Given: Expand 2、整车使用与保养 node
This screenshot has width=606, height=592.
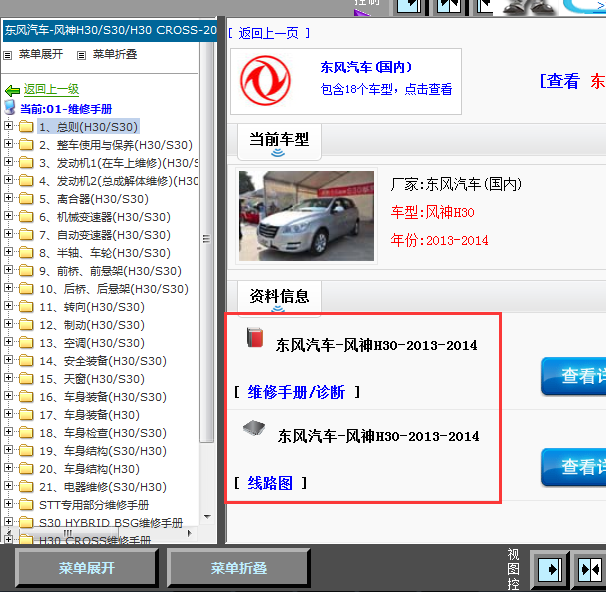Looking at the screenshot, I should (x=8, y=144).
